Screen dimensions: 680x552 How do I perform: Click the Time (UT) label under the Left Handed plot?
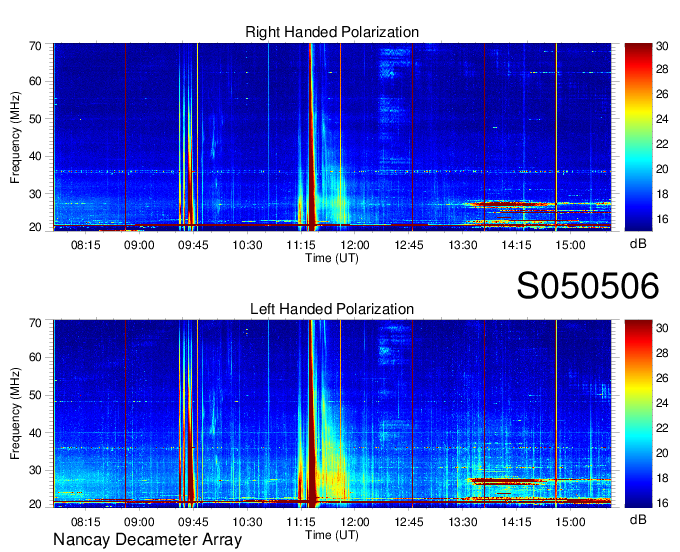point(332,535)
